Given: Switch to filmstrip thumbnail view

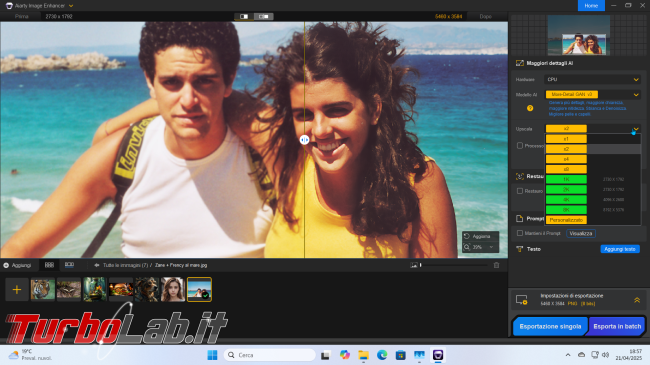Looking at the screenshot, I should click(x=69, y=265).
